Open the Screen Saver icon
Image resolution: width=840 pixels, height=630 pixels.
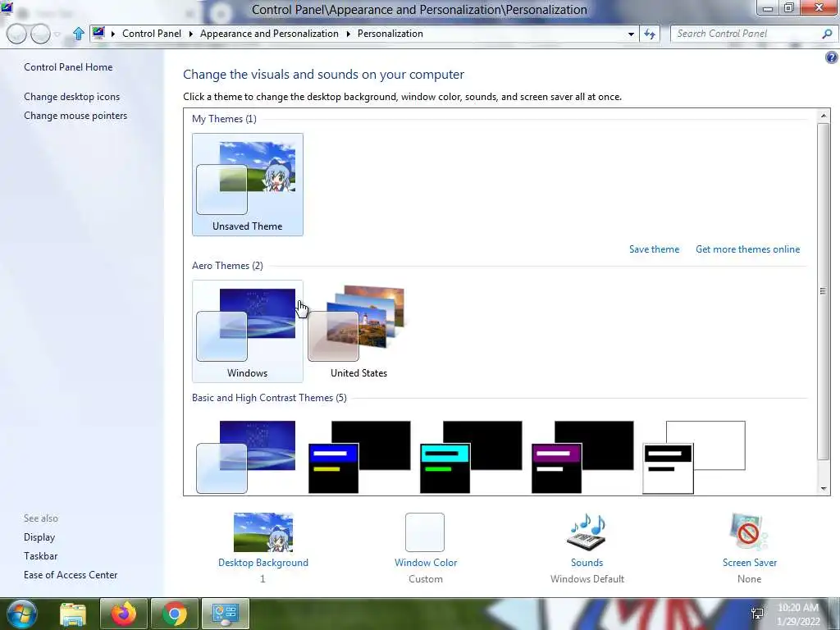point(749,532)
